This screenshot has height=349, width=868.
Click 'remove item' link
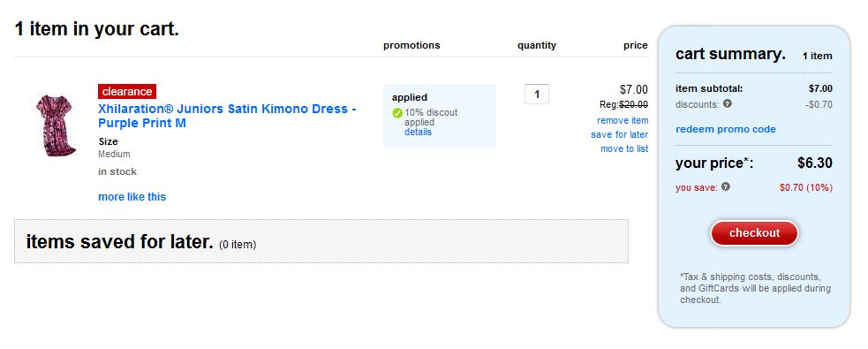[x=623, y=120]
